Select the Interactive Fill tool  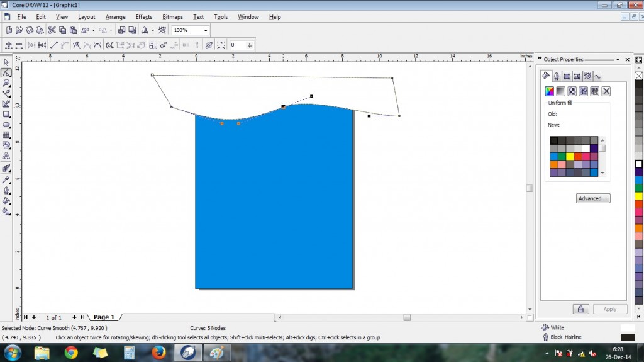tap(6, 212)
